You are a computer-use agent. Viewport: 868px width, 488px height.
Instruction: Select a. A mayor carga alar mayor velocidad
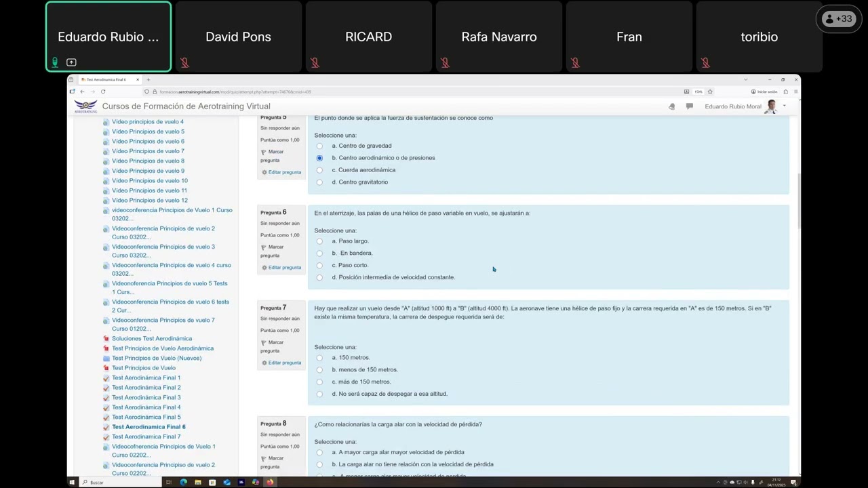tap(319, 453)
